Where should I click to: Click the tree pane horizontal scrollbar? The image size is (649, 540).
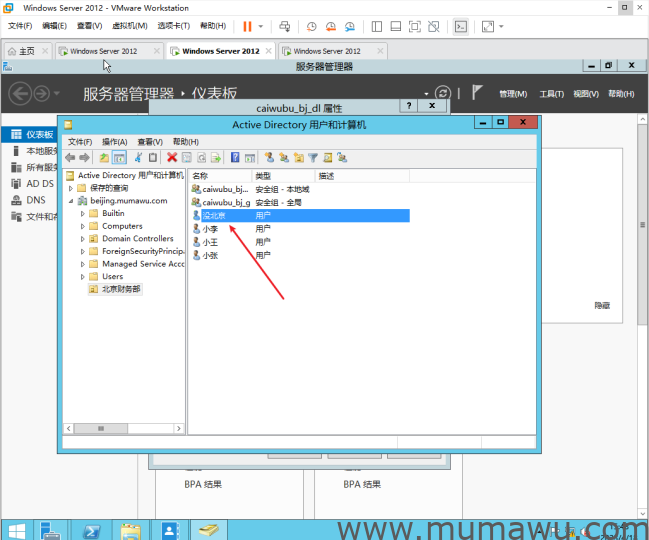pyautogui.click(x=122, y=428)
